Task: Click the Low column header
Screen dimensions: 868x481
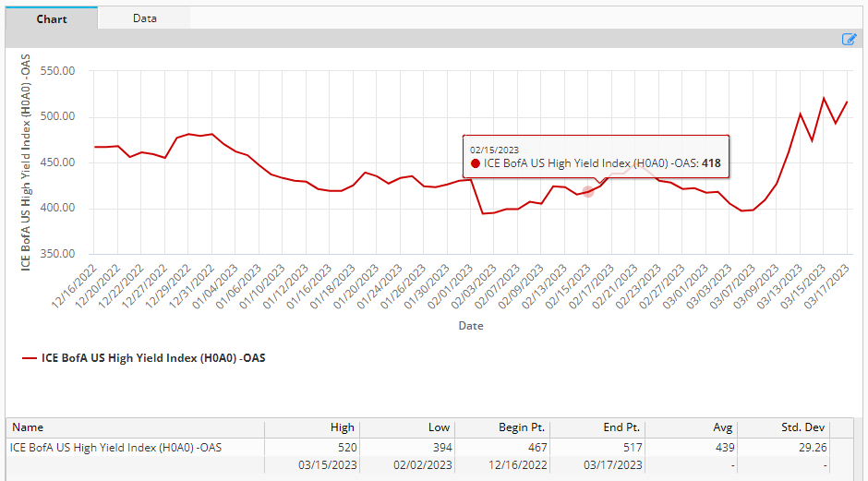Action: [407, 427]
